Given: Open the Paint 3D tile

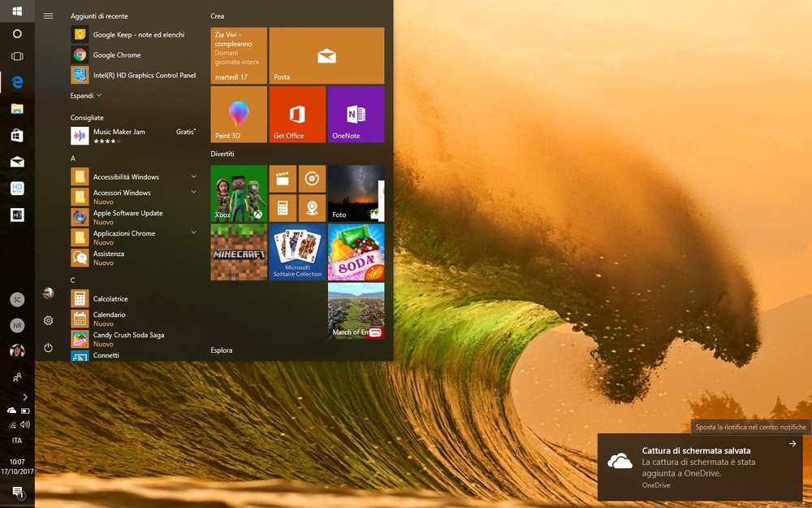Looking at the screenshot, I should point(239,115).
